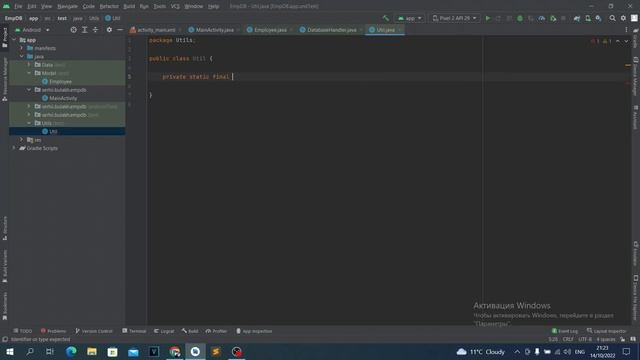The height and width of the screenshot is (360, 640).
Task: Click Collapse All in Project panel
Action: 95,30
